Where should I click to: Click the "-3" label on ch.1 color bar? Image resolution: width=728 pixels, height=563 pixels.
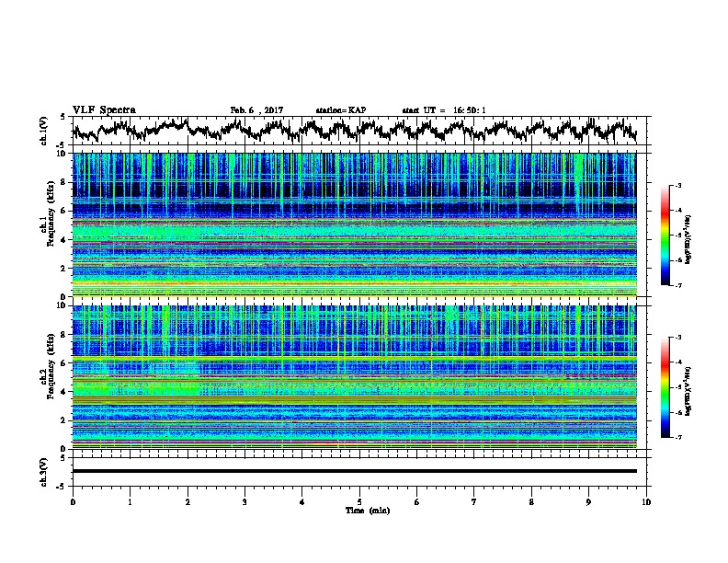(x=678, y=186)
